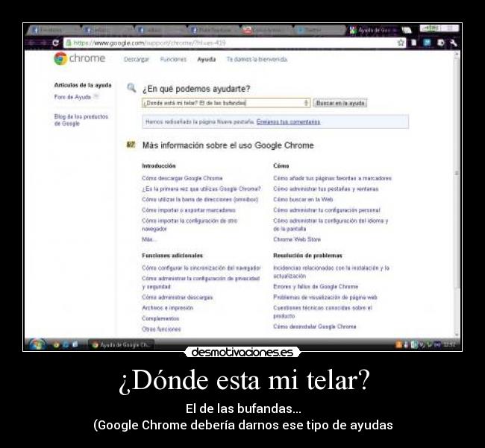Open the Windows Start orb
The width and height of the screenshot is (485, 448).
click(37, 344)
